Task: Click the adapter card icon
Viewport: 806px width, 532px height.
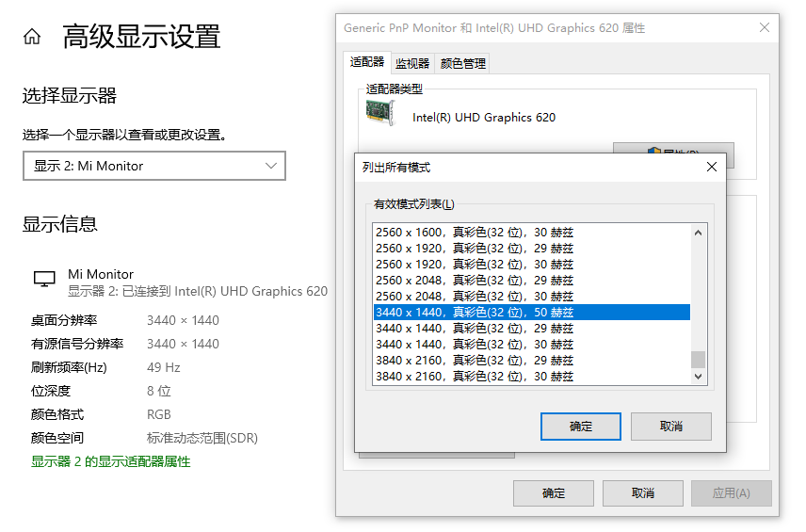Action: tap(379, 112)
